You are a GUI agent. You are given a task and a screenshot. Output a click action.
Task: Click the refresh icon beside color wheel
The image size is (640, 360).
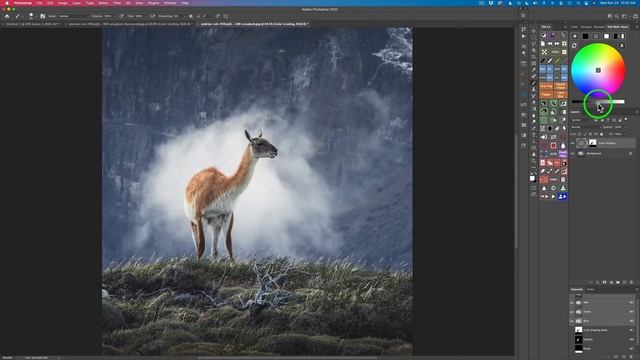[574, 45]
